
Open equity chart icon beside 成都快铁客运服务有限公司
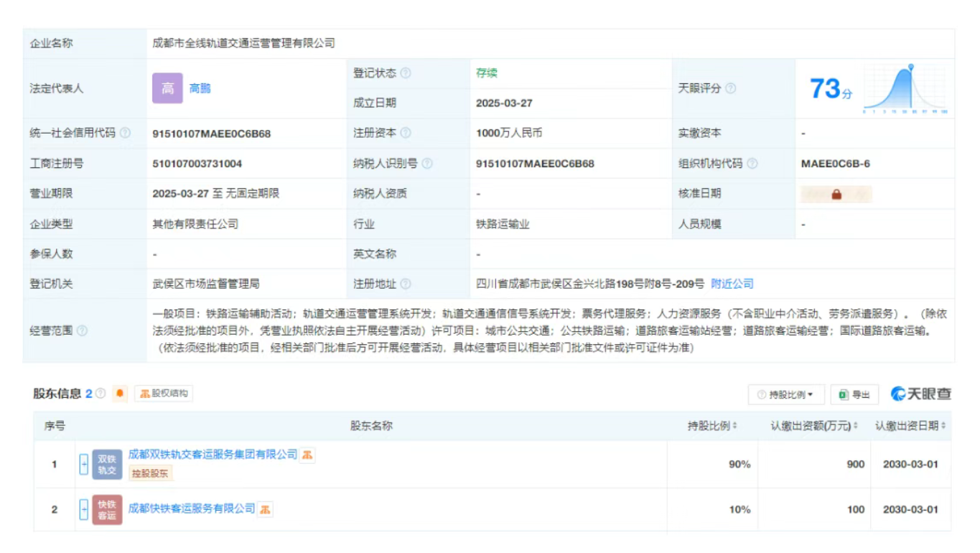(x=265, y=509)
